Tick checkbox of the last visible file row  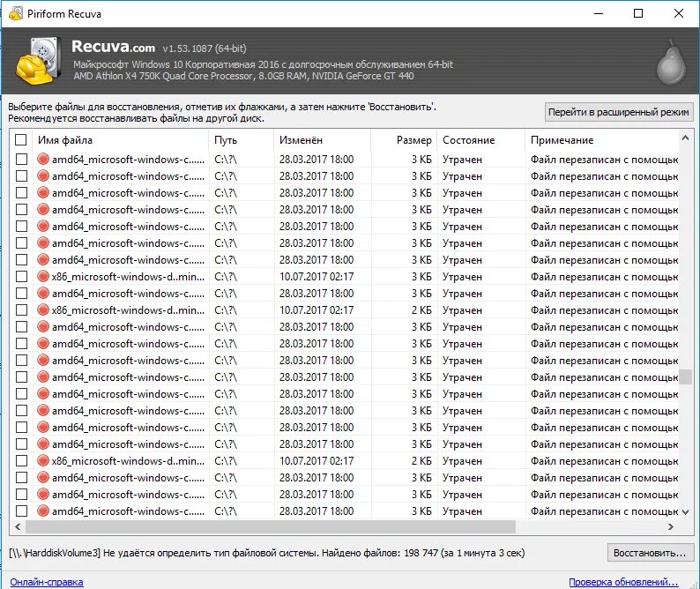point(21,511)
